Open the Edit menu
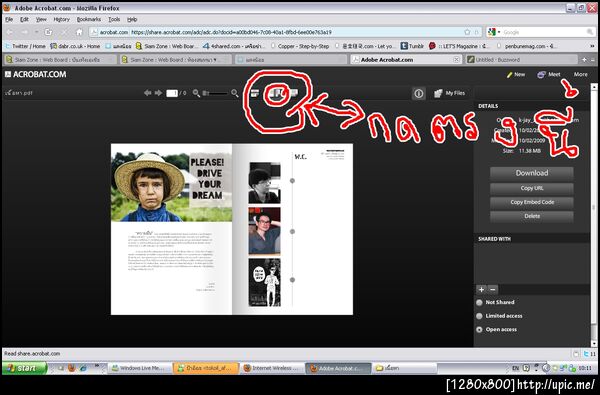Viewport: 600px width, 395px height. [x=24, y=19]
